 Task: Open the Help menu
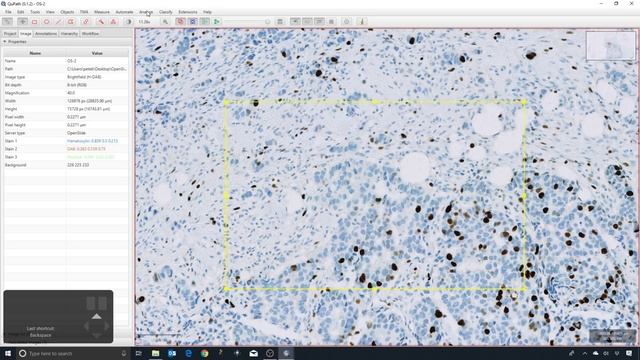click(207, 12)
